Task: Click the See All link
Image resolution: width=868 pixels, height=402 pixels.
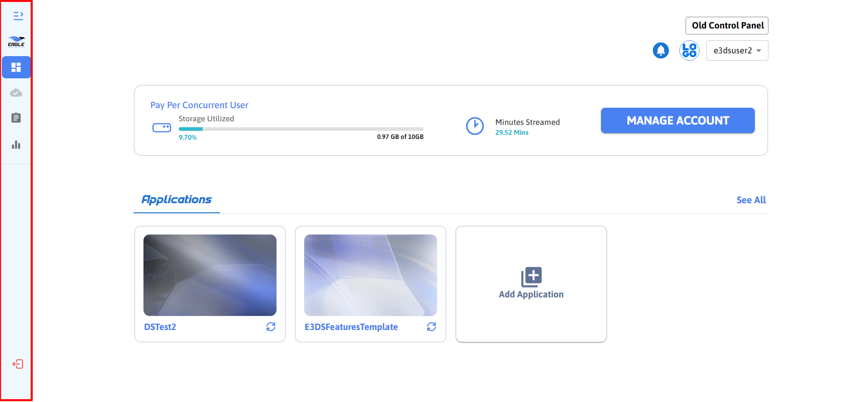Action: [x=751, y=200]
